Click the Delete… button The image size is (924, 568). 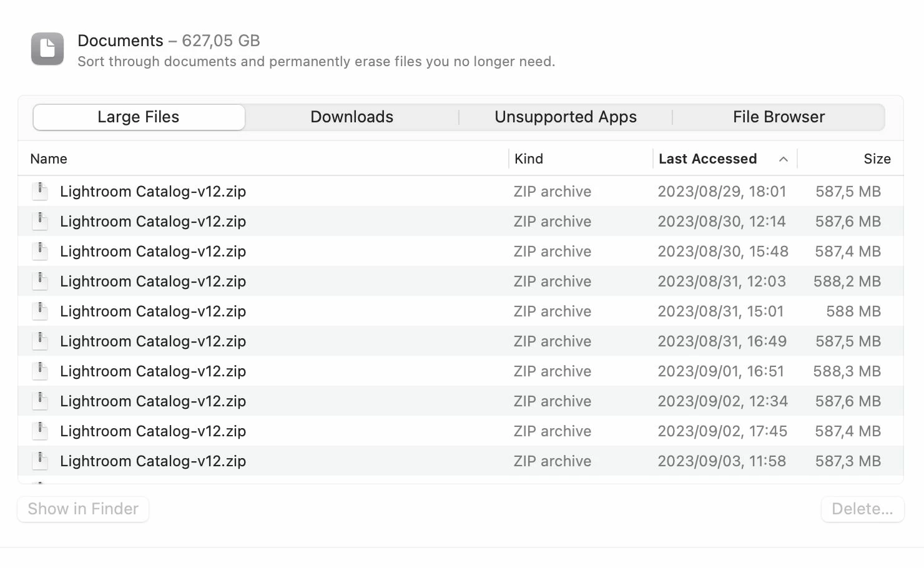[862, 509]
